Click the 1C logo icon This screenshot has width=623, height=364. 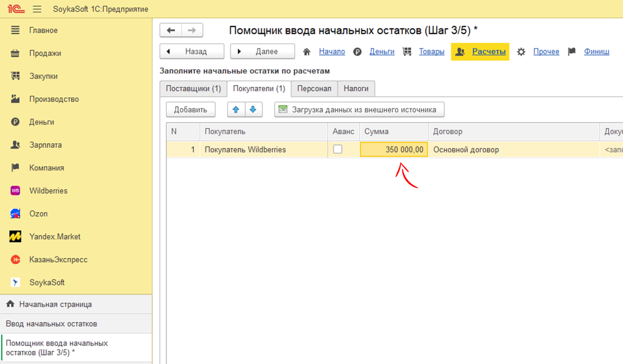coord(16,9)
